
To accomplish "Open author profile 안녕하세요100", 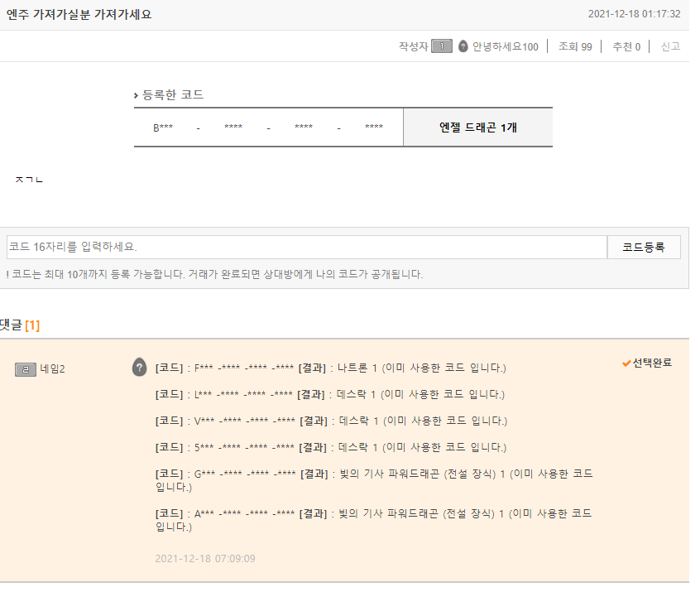I will pyautogui.click(x=505, y=46).
